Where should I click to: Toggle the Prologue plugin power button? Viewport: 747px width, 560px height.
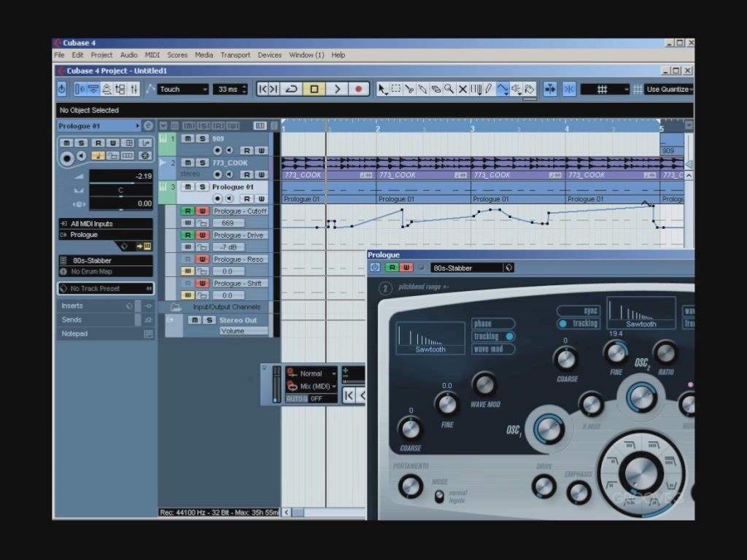click(375, 268)
